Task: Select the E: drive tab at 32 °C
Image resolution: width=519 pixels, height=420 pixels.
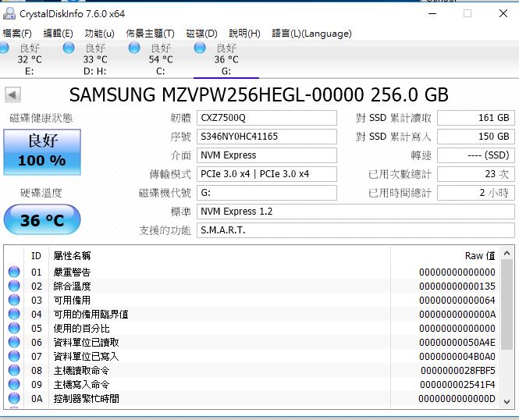Action: [30, 59]
